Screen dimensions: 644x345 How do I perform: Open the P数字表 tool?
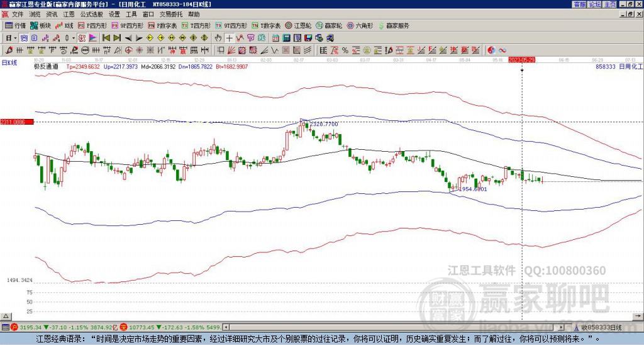click(x=162, y=25)
